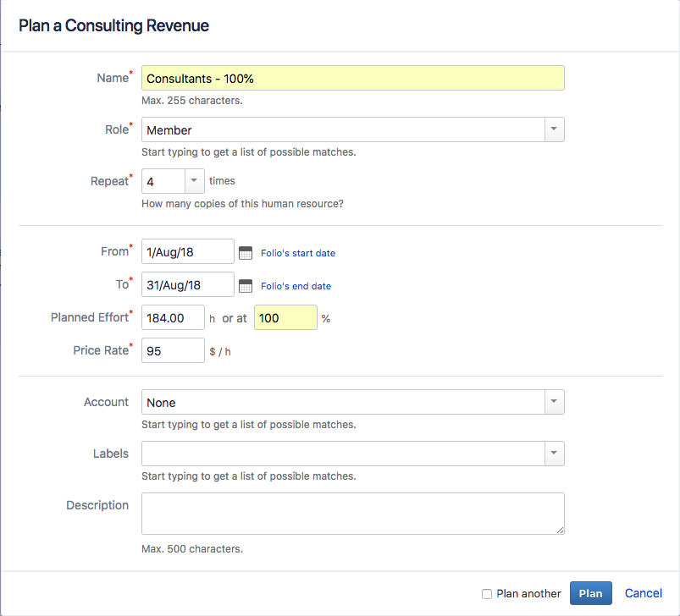
Task: Click the Description textarea resize handle
Action: click(561, 529)
